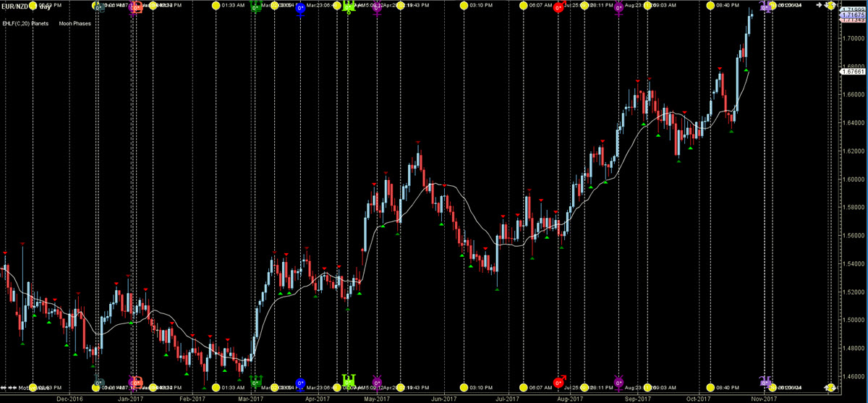The height and width of the screenshot is (403, 868).
Task: Select the bright green planet glyph at the bottom
Action: (349, 381)
